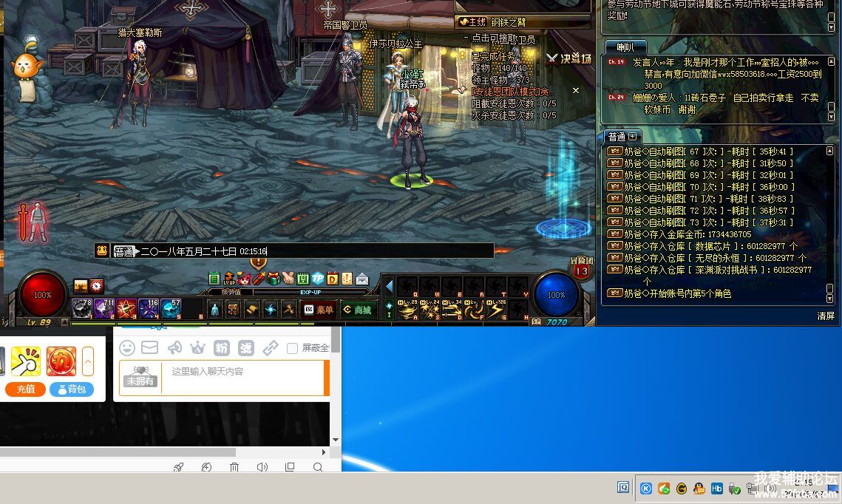
Task: Open the exclamation quest alert icon
Action: [258, 263]
